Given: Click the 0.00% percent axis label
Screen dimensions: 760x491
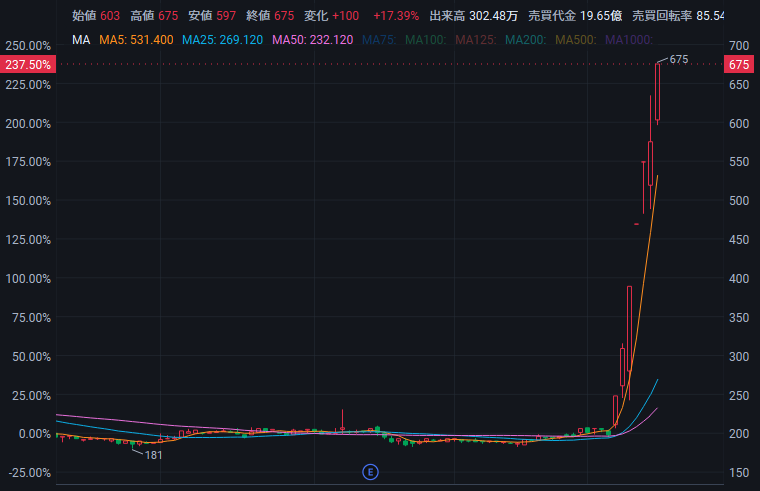Looking at the screenshot, I should pyautogui.click(x=35, y=434).
